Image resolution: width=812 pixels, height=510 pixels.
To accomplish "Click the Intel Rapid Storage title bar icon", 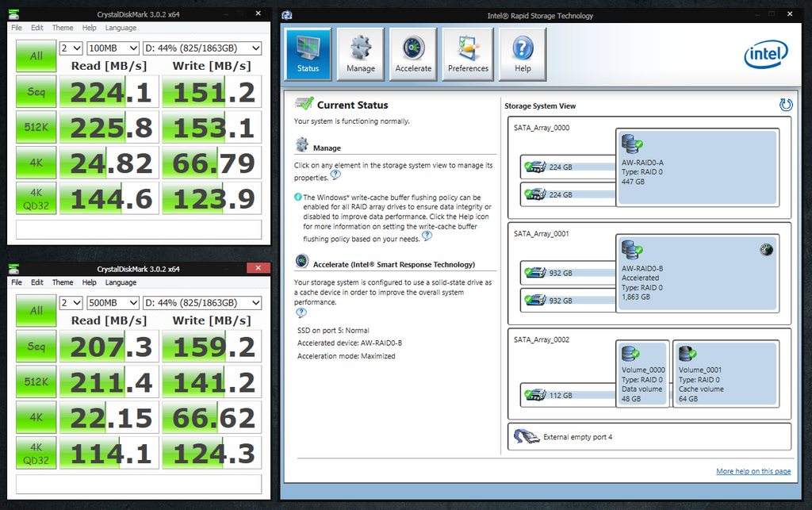I will (x=287, y=15).
